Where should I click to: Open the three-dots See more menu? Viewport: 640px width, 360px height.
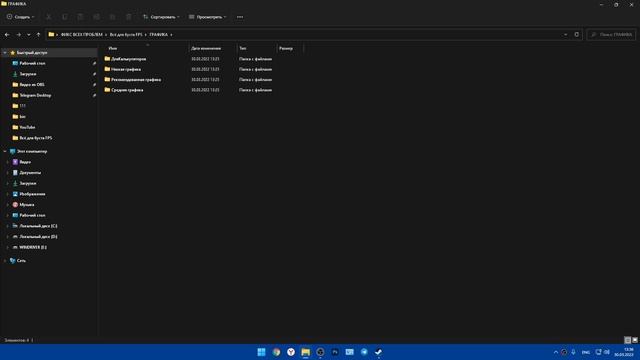tap(240, 17)
